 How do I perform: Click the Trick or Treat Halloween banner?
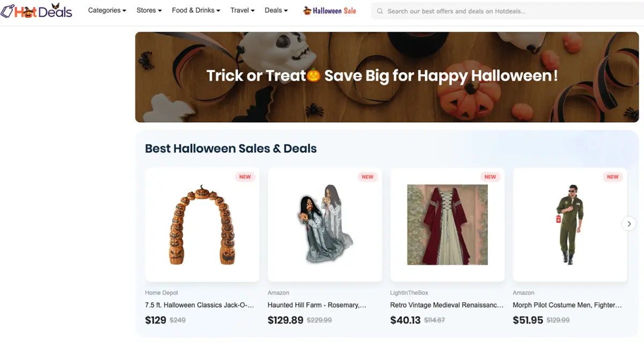(386, 77)
